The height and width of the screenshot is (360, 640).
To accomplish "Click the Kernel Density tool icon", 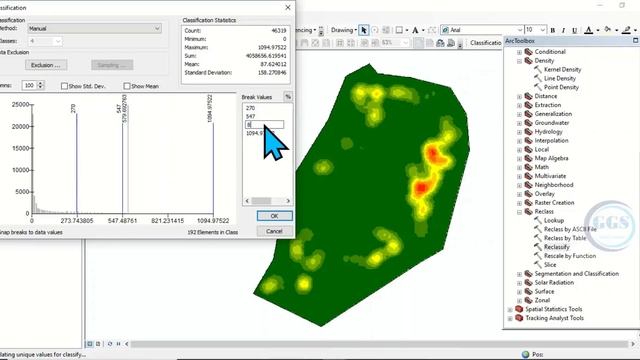I will (538, 69).
